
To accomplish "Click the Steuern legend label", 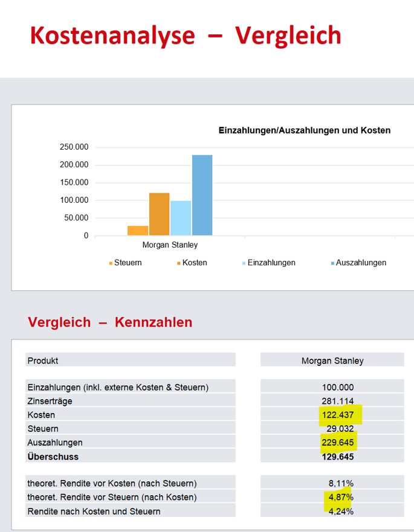I will point(128,263).
